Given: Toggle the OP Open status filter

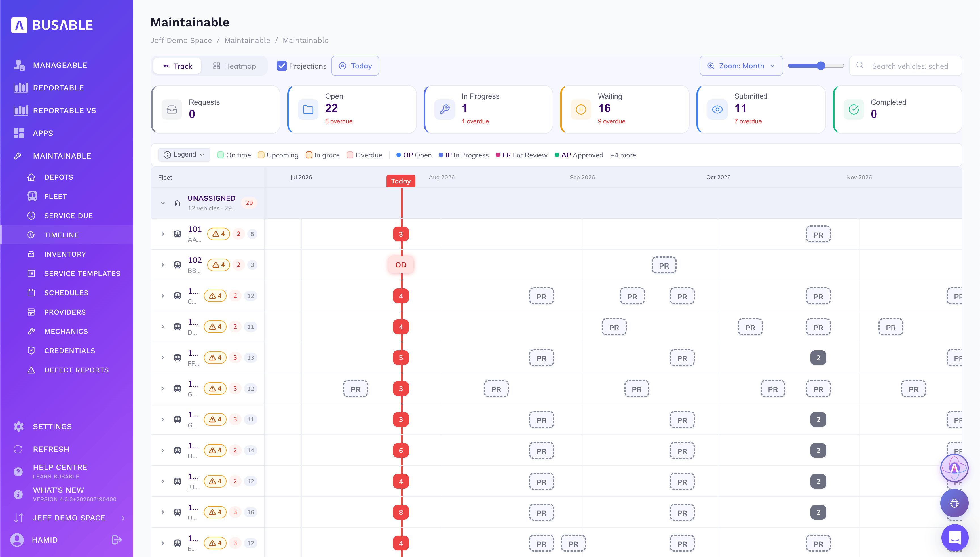Looking at the screenshot, I should click(414, 155).
